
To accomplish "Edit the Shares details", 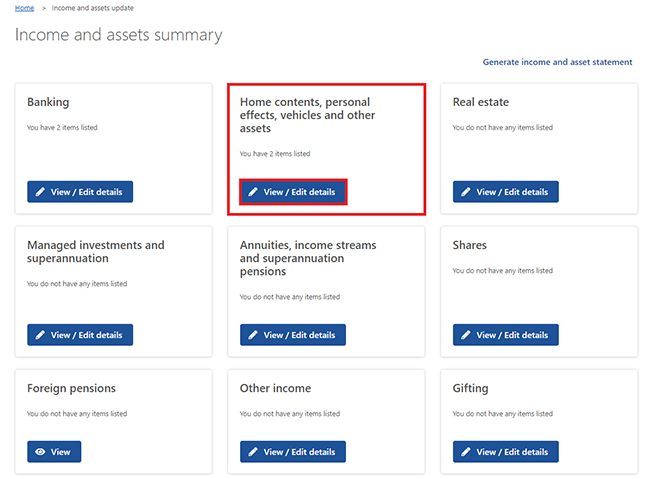I will (x=506, y=335).
